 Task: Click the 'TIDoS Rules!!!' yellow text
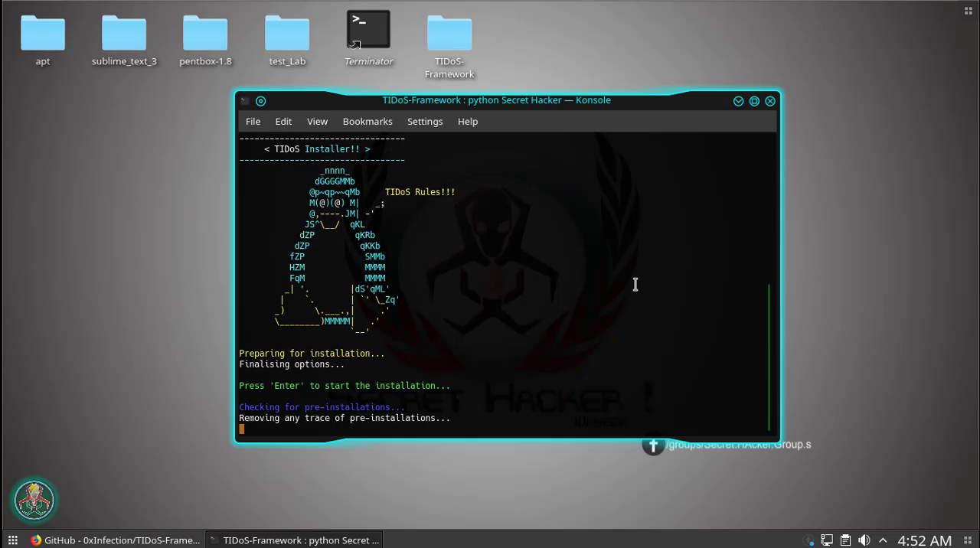pyautogui.click(x=420, y=192)
